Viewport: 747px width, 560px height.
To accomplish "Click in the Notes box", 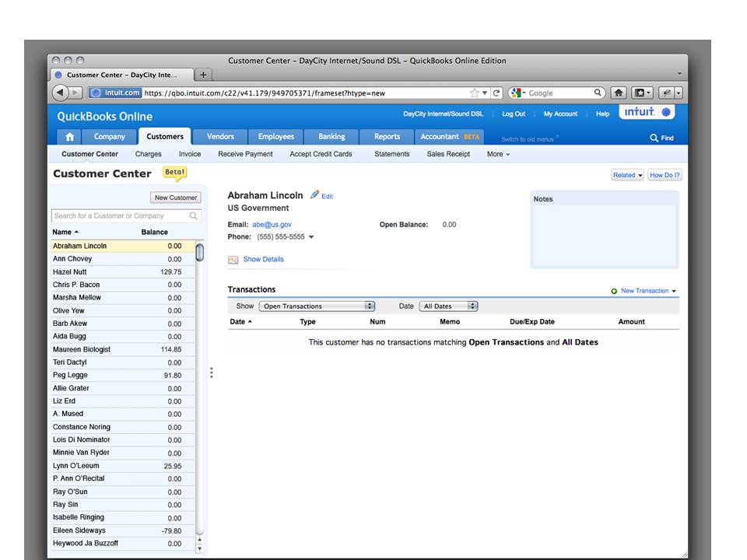I will tap(605, 236).
